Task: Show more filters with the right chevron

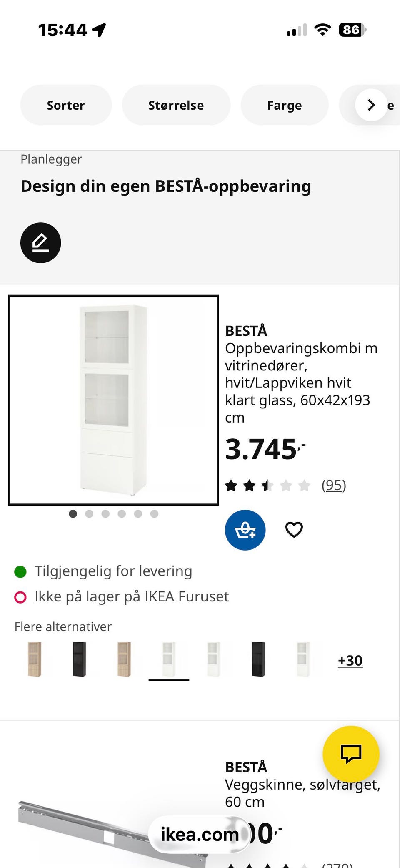Action: [371, 105]
